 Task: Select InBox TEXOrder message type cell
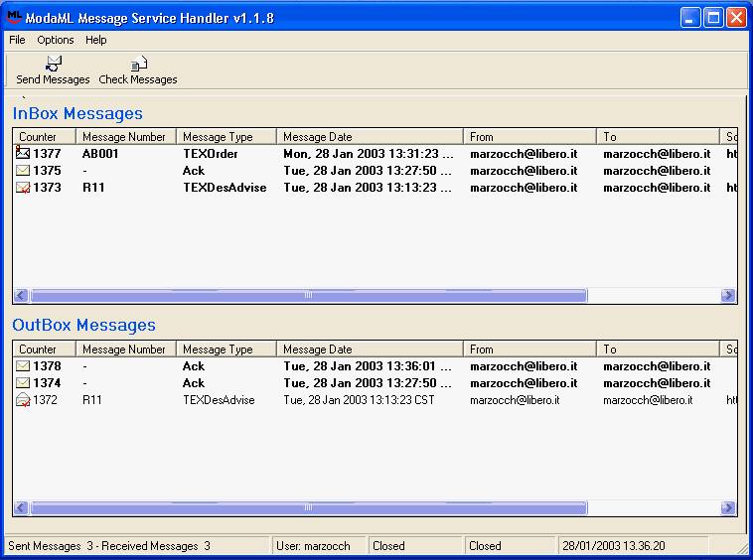pyautogui.click(x=211, y=154)
